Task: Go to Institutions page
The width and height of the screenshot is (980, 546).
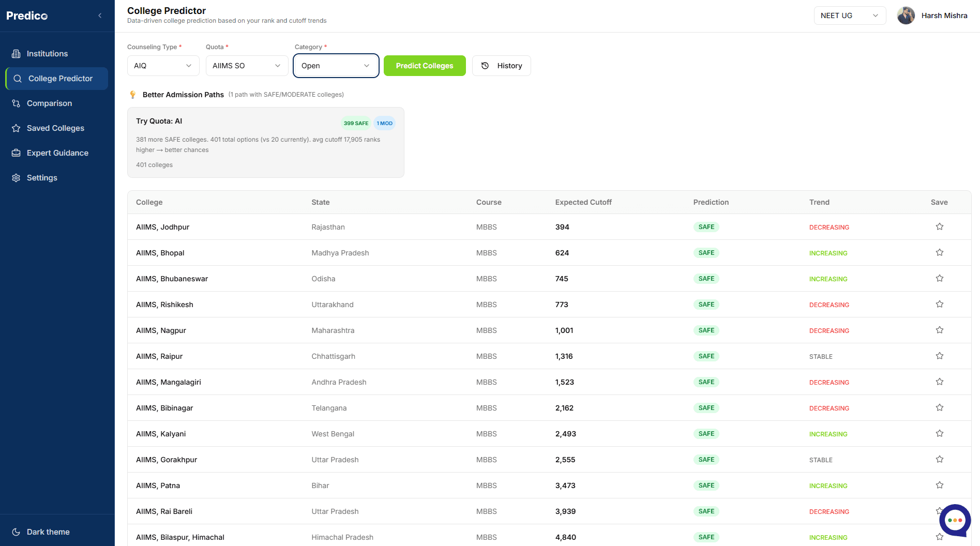Action: [x=57, y=54]
